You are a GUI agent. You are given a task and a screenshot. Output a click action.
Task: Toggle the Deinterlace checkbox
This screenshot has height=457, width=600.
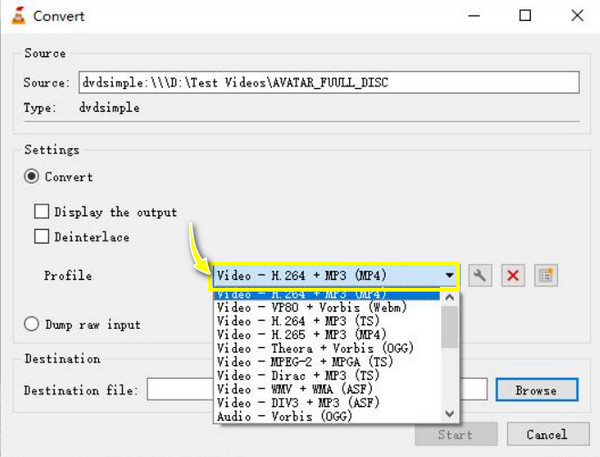click(x=41, y=237)
